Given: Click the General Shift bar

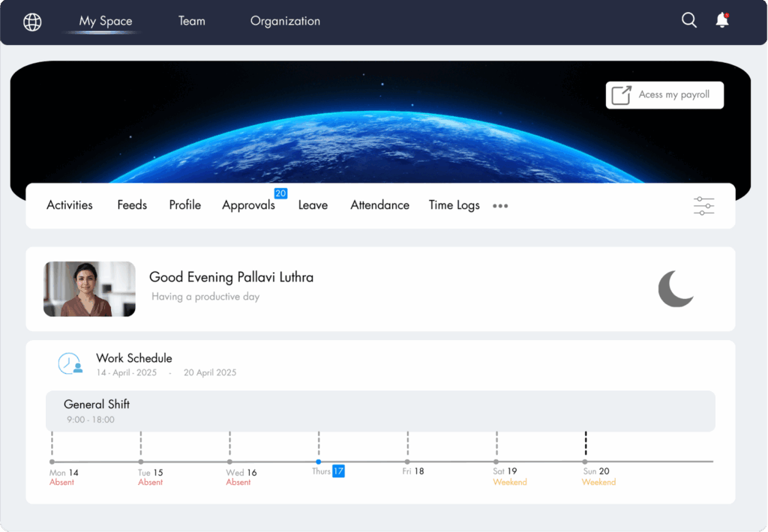Looking at the screenshot, I should tap(380, 411).
